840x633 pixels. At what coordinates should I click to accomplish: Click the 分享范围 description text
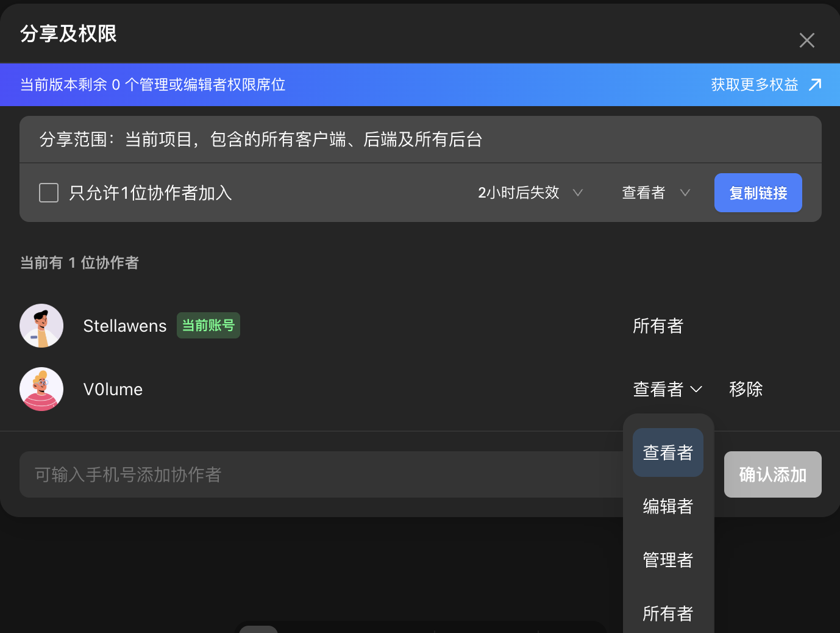coord(261,139)
